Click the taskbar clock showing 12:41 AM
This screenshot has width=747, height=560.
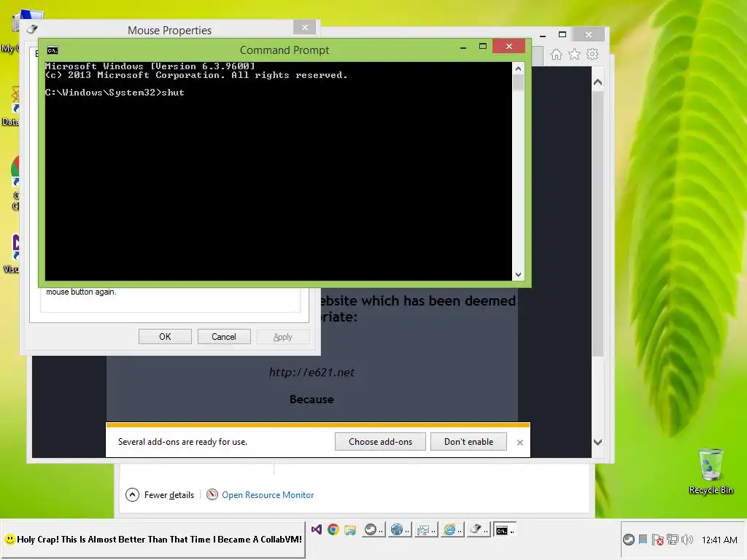pos(719,540)
